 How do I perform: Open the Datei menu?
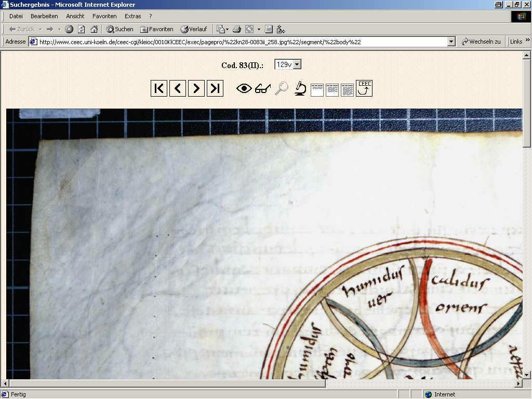tap(16, 16)
